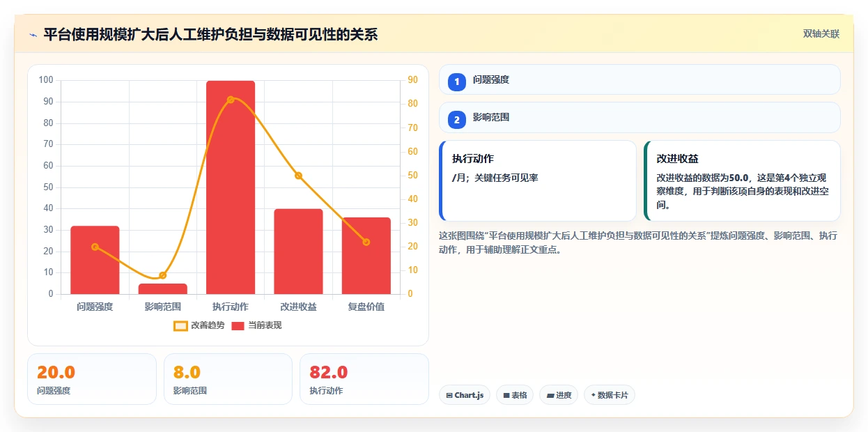The width and height of the screenshot is (868, 432).
Task: Click the 双轴关联 tag in the header
Action: [x=821, y=33]
